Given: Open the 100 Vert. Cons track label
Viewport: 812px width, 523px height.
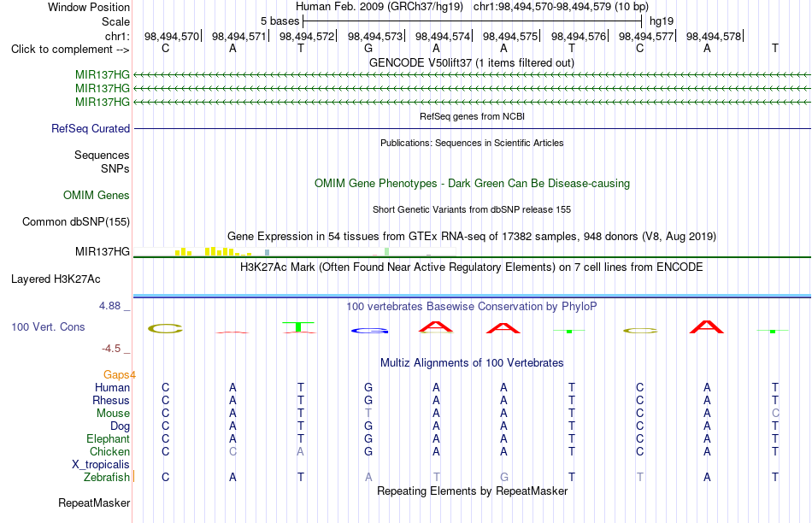Looking at the screenshot, I should pos(48,326).
